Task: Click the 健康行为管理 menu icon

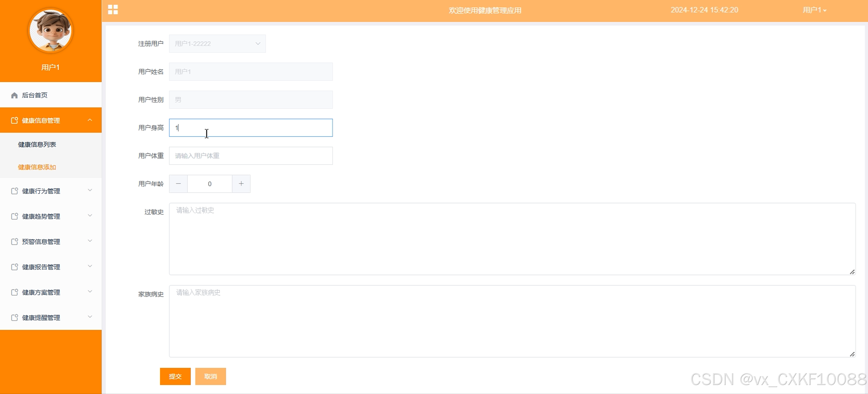Action: point(14,191)
